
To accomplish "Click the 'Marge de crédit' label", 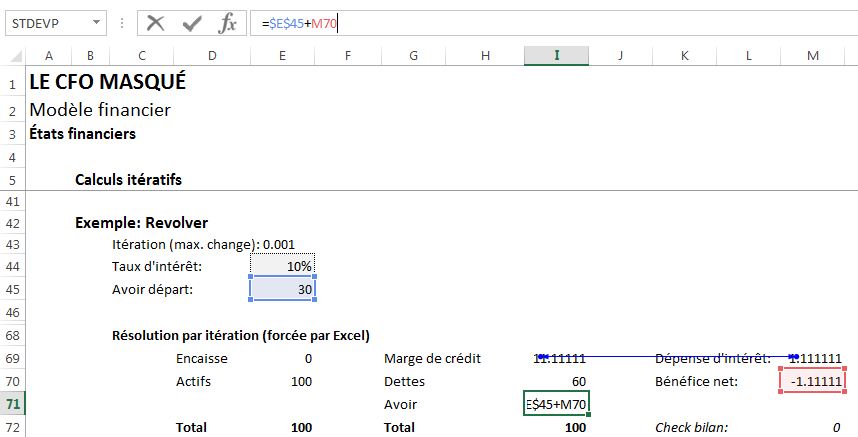I will (432, 359).
